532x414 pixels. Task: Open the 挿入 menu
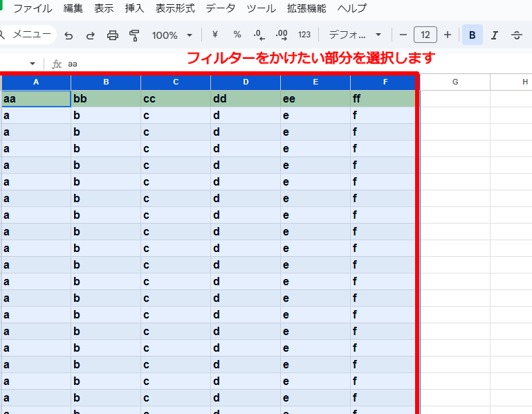134,8
